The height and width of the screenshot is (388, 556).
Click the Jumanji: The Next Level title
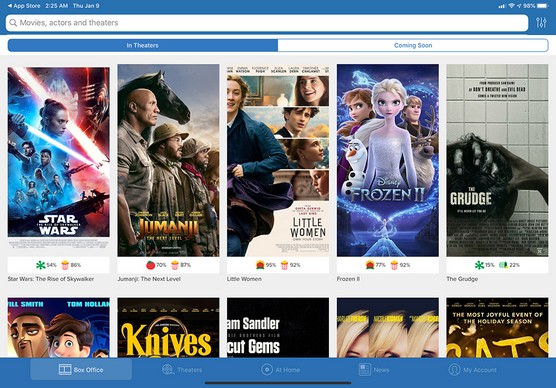tap(149, 279)
